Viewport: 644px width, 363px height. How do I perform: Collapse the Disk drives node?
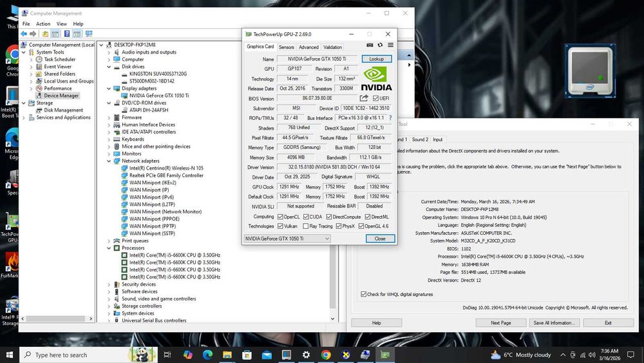pos(109,66)
